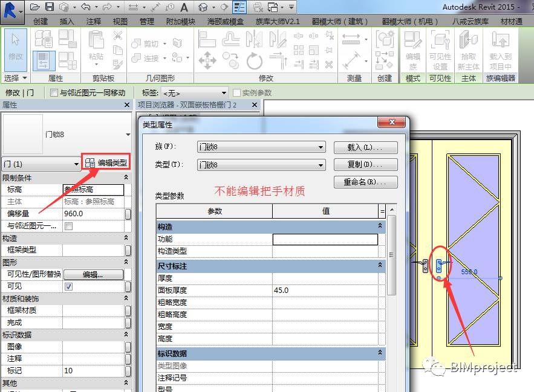Open the Revit application menu button

[x=12, y=11]
